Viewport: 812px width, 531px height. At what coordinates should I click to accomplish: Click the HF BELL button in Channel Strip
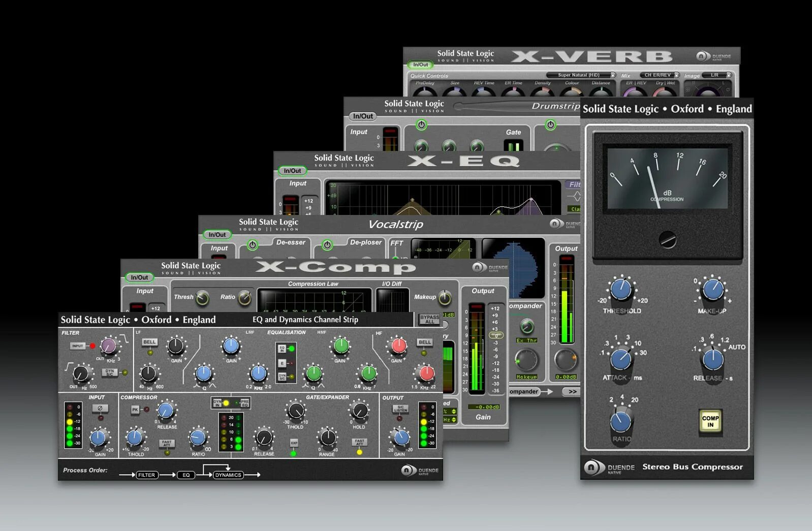pos(424,342)
